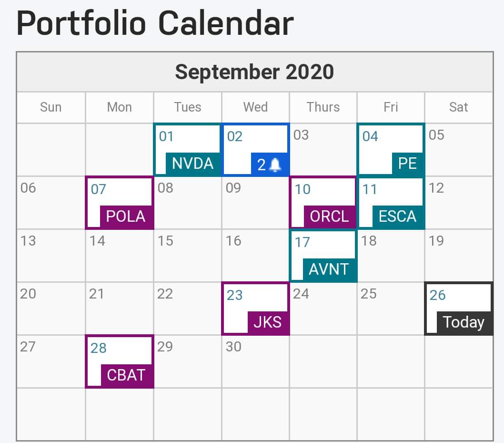Select the Saturday September 12 cell

(x=458, y=203)
